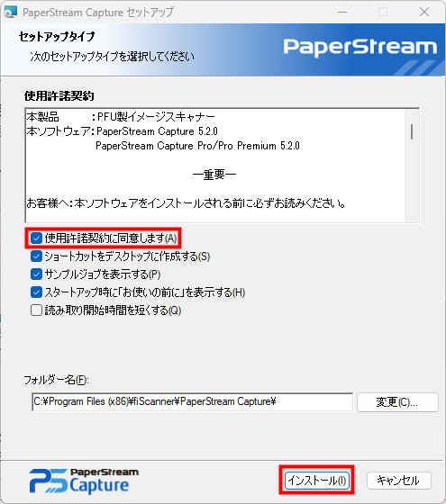Click the PS Capture logo at bottom left
Screen dimensions: 446x504
pyautogui.click(x=84, y=481)
